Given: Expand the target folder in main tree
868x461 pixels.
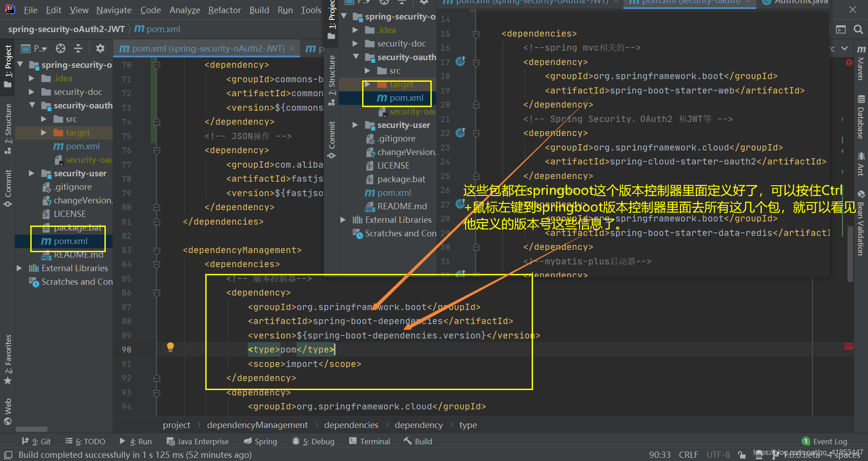Looking at the screenshot, I should tap(44, 132).
